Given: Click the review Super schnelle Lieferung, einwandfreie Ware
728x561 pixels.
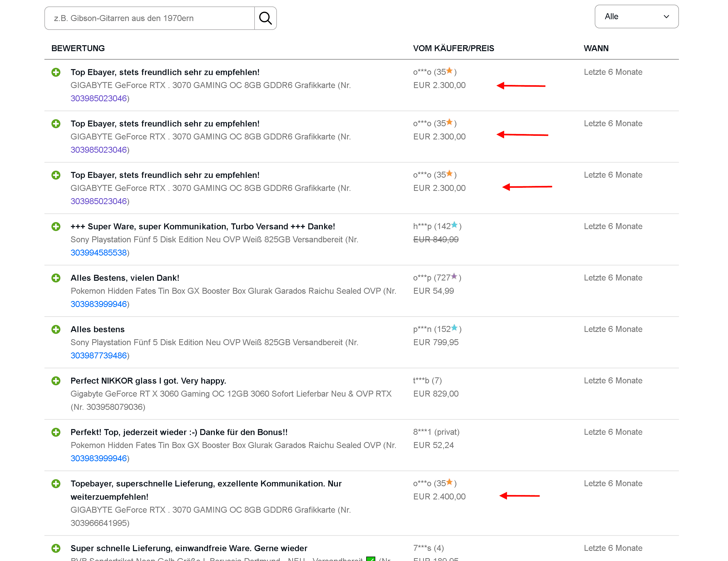Looking at the screenshot, I should (x=189, y=548).
